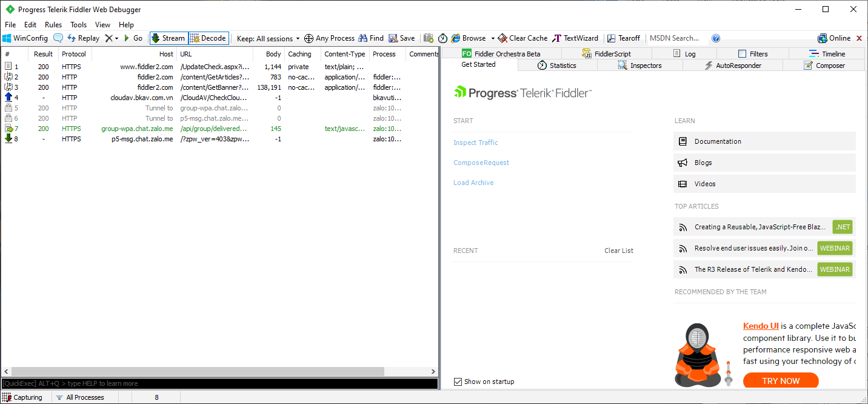Click the Find sessions icon
The height and width of the screenshot is (404, 868).
pos(370,38)
